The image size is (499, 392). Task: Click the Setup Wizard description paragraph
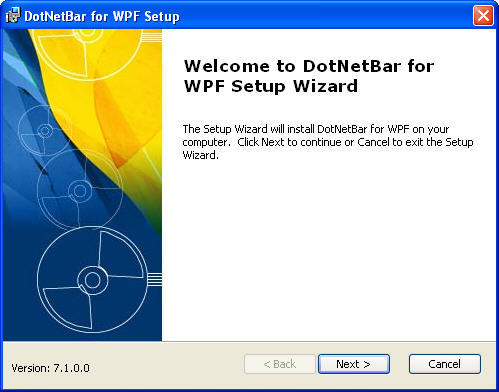pos(328,142)
